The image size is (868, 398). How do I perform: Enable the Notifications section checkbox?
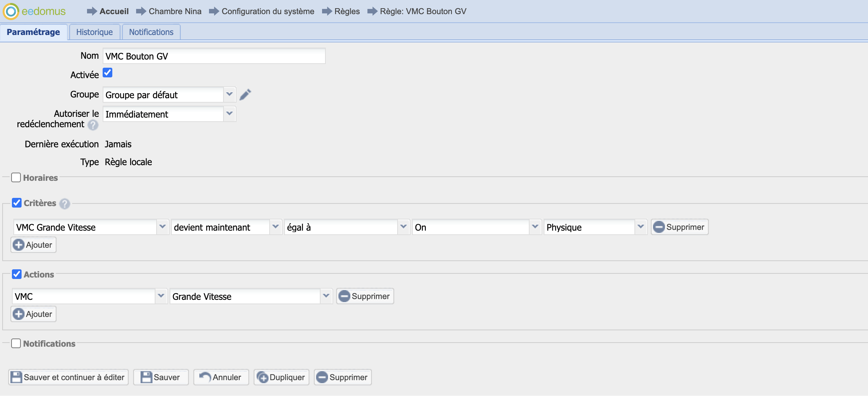click(x=16, y=343)
